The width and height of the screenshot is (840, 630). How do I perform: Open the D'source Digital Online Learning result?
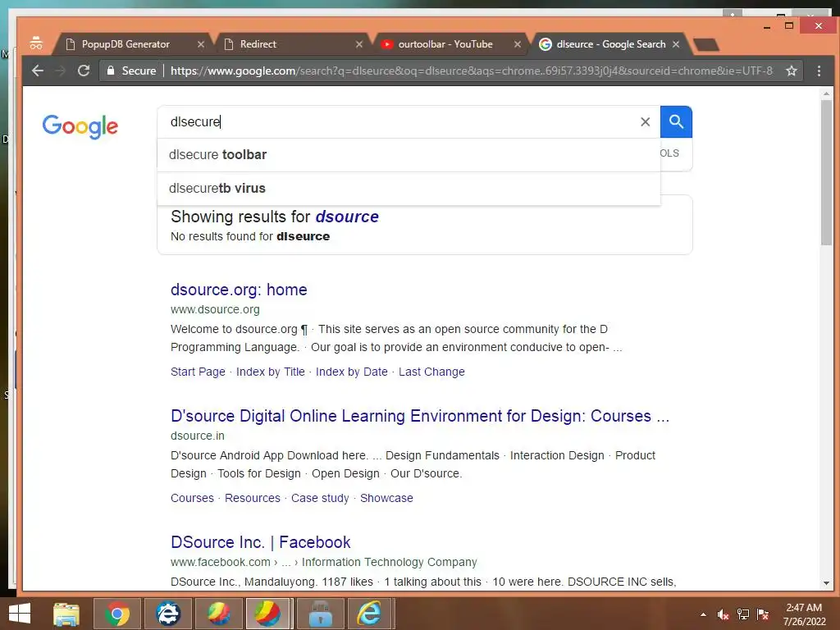pyautogui.click(x=420, y=416)
